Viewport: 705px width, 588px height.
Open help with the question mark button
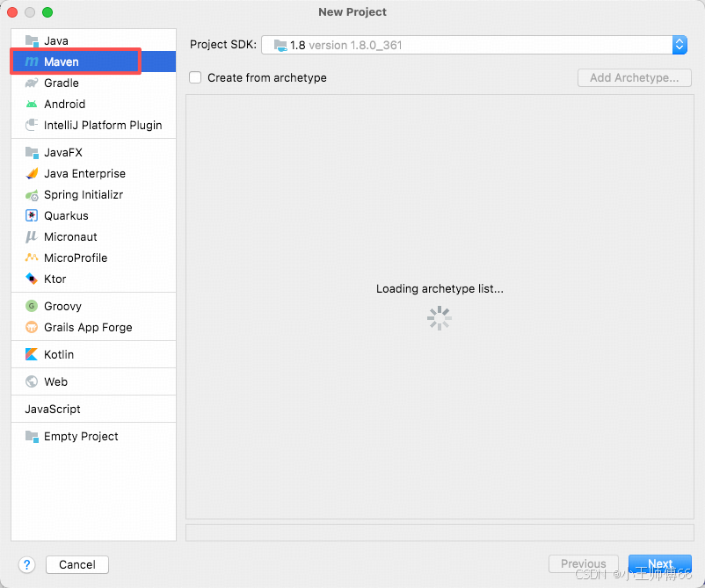[27, 564]
